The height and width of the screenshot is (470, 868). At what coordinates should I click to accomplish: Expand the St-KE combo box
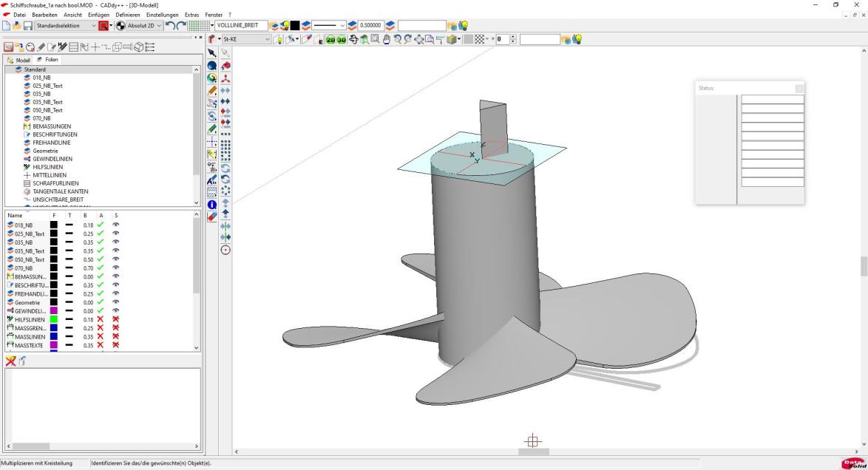coord(267,39)
